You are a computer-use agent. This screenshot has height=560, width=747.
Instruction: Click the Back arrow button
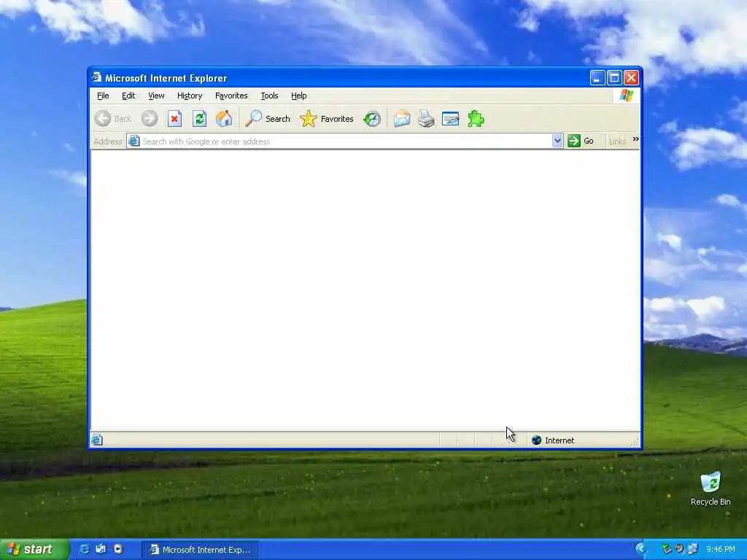point(113,119)
